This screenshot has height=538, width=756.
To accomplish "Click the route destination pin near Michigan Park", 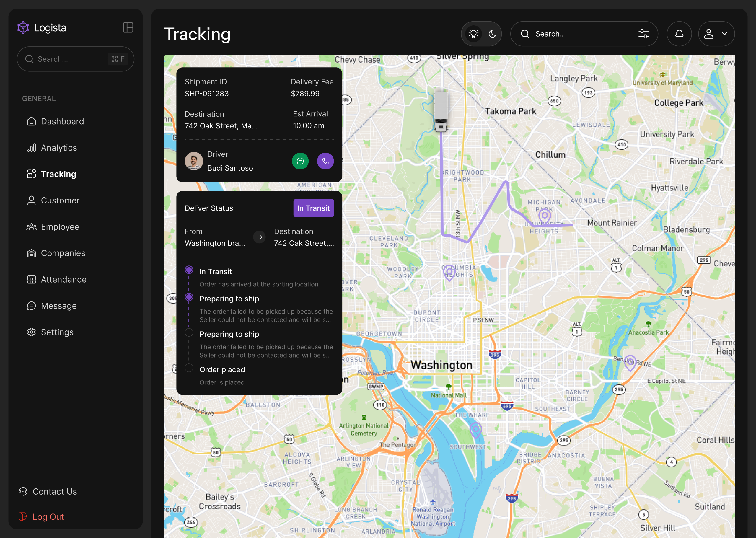I will (x=544, y=217).
